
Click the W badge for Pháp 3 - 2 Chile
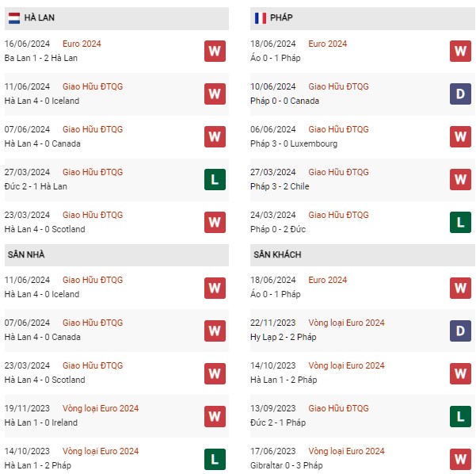click(x=460, y=179)
